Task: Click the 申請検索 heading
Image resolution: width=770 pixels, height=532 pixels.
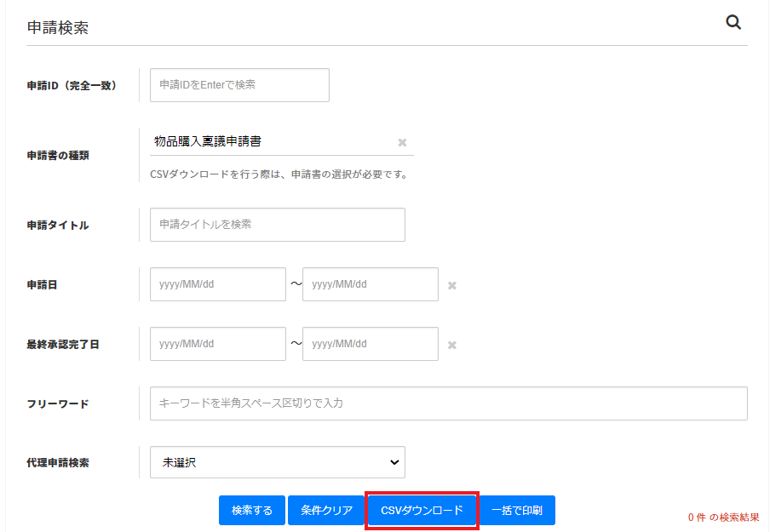Action: (x=58, y=27)
